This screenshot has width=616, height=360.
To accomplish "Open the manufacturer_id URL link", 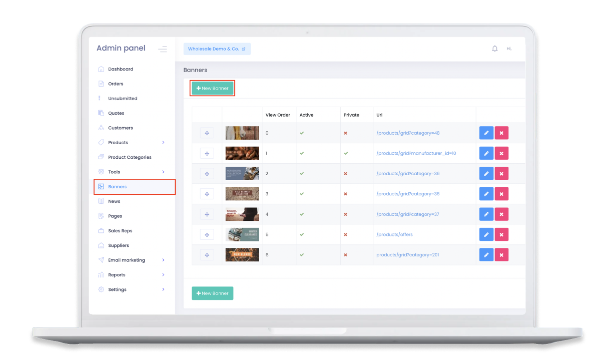I will 416,153.
